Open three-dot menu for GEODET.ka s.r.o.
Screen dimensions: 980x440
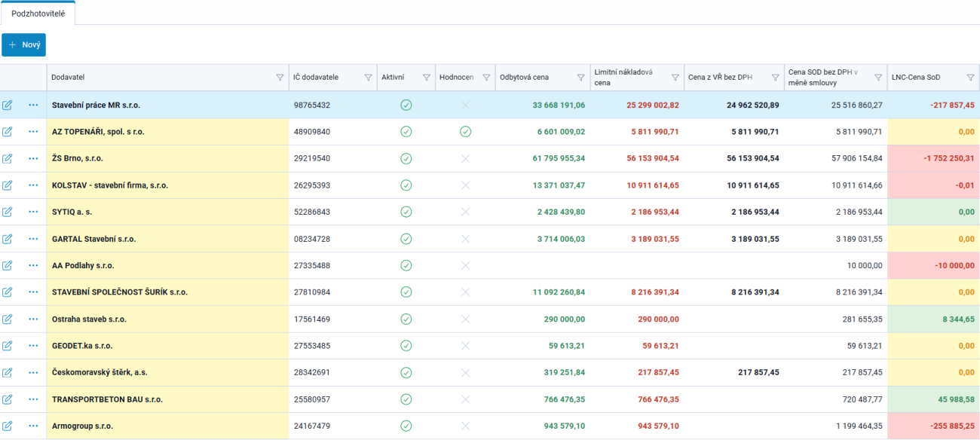tap(33, 346)
